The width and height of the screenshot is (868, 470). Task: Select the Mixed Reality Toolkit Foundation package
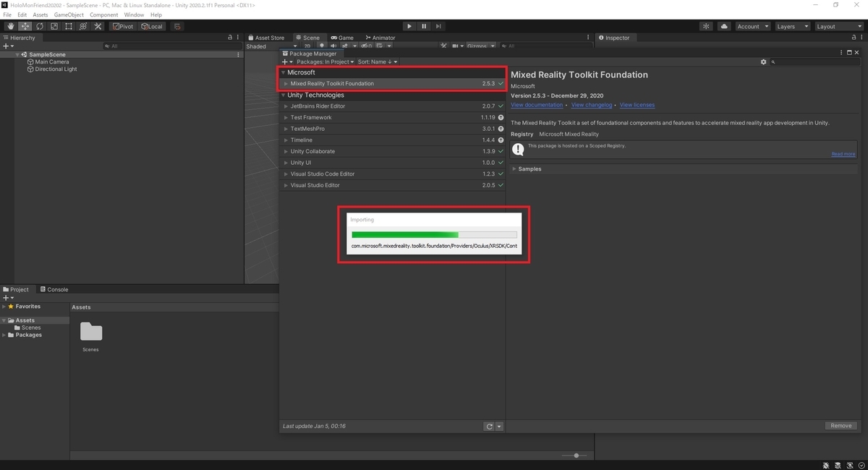[393, 84]
